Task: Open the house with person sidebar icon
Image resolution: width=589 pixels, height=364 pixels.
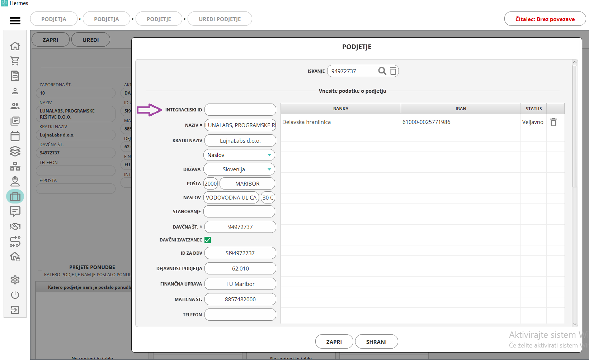Action: 15,257
